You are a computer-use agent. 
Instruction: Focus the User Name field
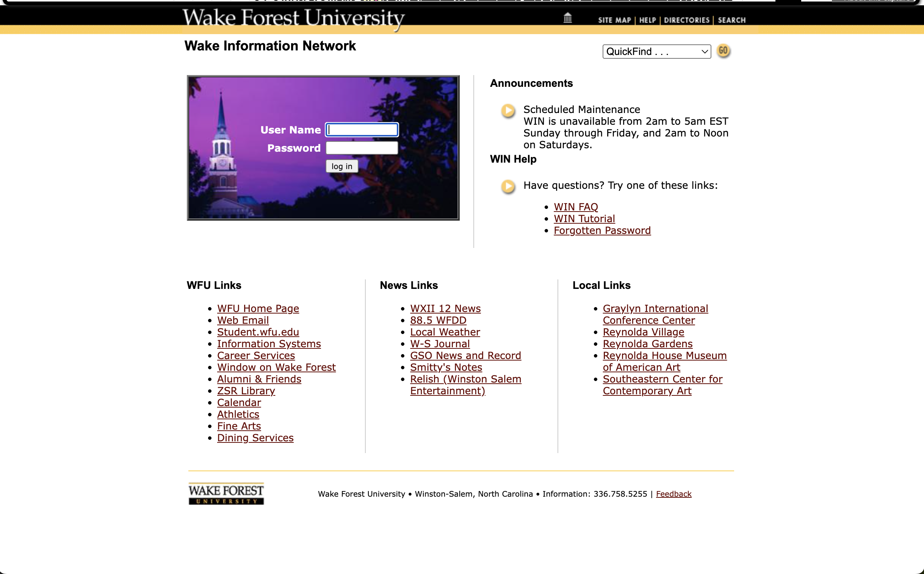pos(362,130)
